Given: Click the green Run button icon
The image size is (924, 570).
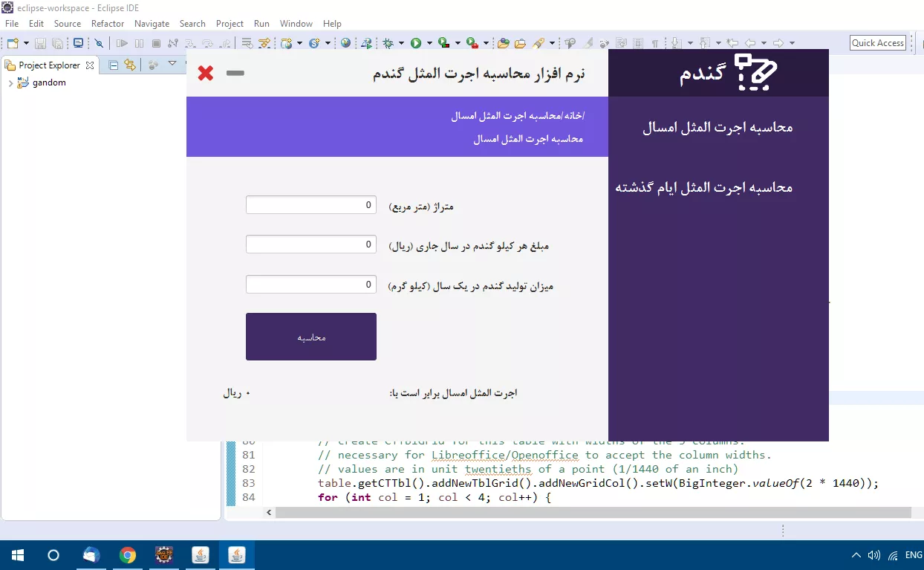Looking at the screenshot, I should coord(416,43).
